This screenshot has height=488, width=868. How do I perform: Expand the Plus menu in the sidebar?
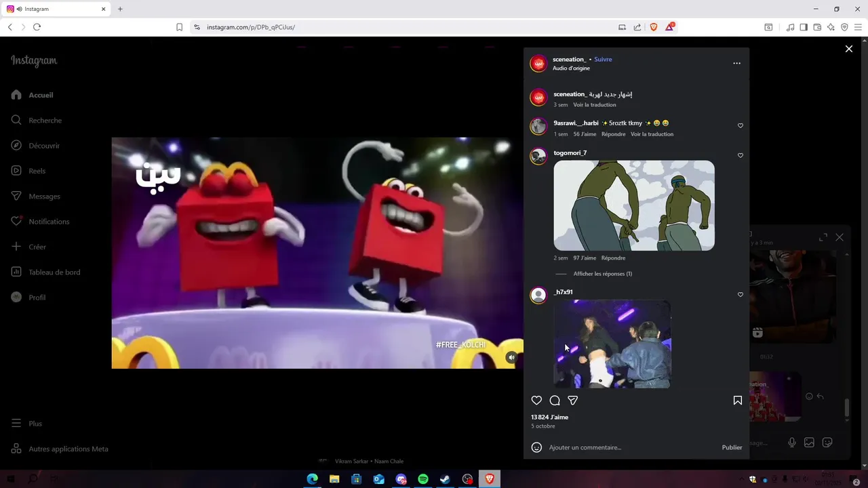[35, 424]
